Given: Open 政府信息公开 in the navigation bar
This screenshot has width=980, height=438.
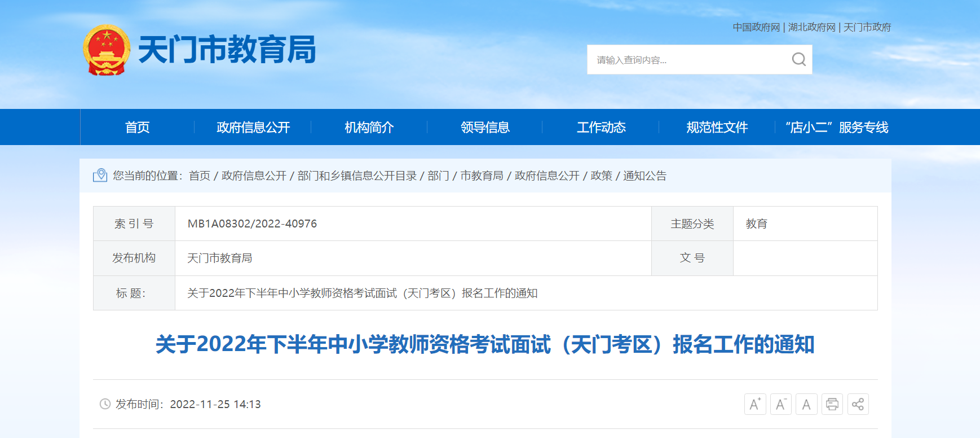Looking at the screenshot, I should click(253, 128).
